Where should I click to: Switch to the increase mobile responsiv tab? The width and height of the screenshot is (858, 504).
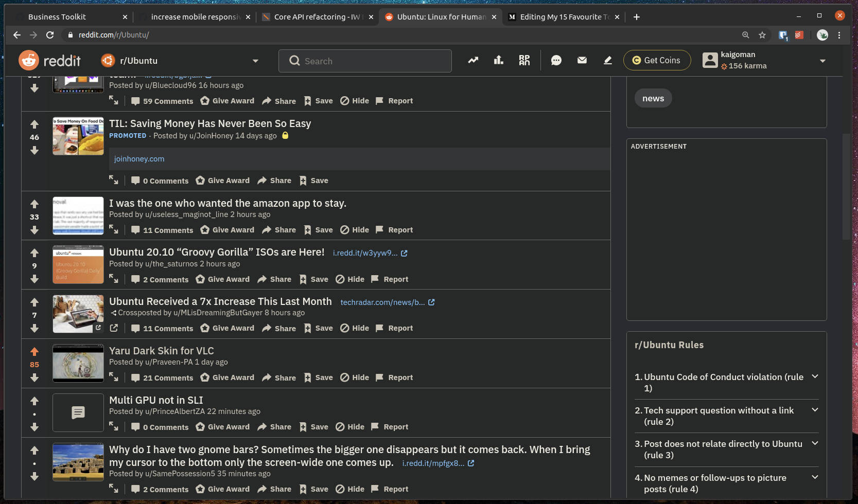[x=195, y=17]
